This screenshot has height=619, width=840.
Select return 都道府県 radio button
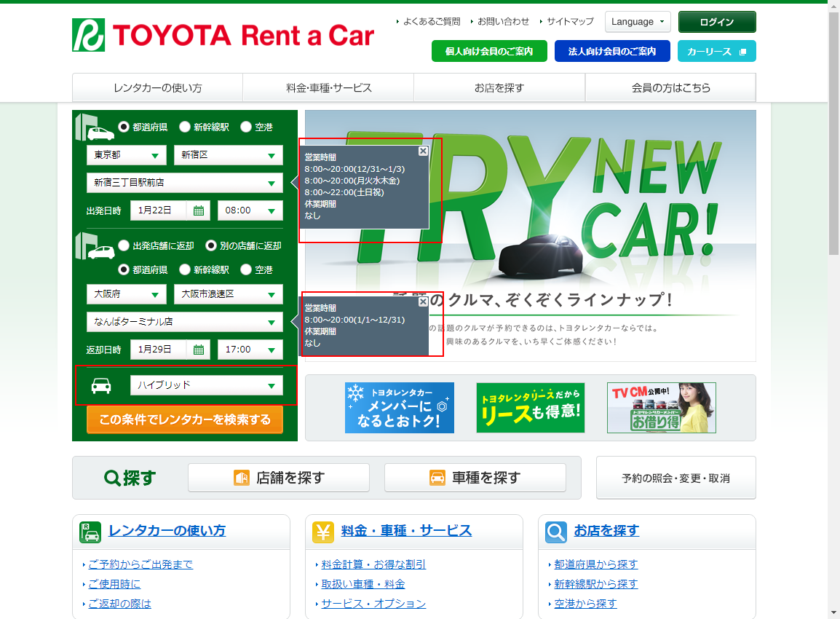point(124,269)
